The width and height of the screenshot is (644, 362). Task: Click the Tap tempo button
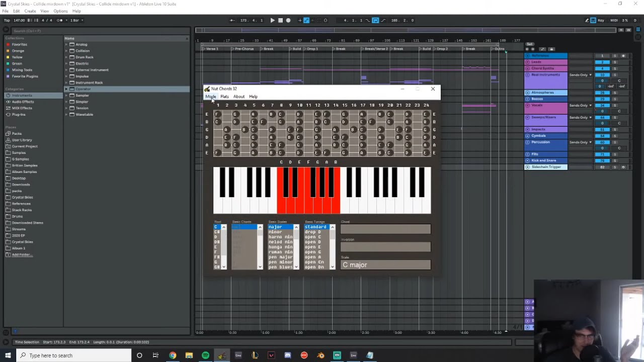[x=7, y=20]
